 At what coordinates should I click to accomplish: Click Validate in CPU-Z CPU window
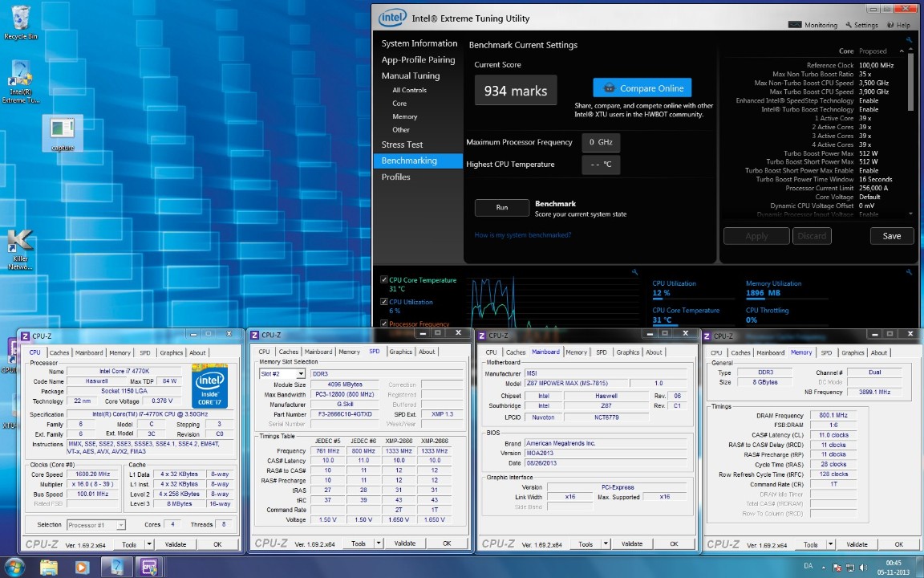(176, 544)
